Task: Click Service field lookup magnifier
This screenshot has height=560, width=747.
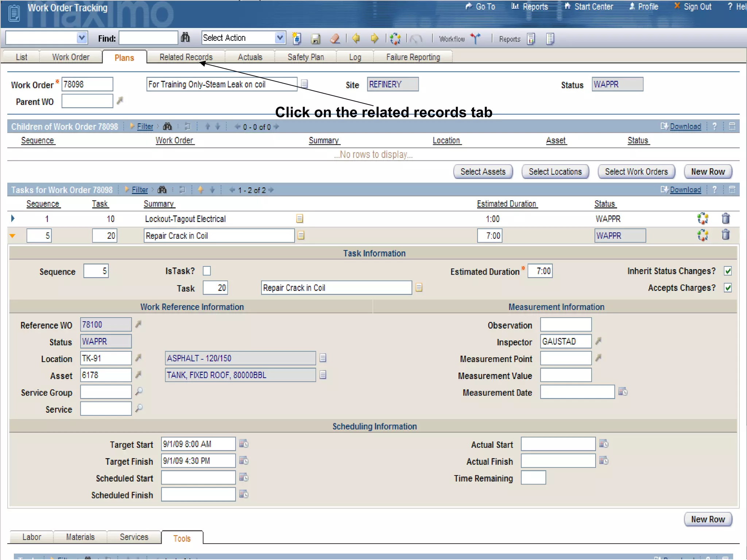Action: point(139,408)
